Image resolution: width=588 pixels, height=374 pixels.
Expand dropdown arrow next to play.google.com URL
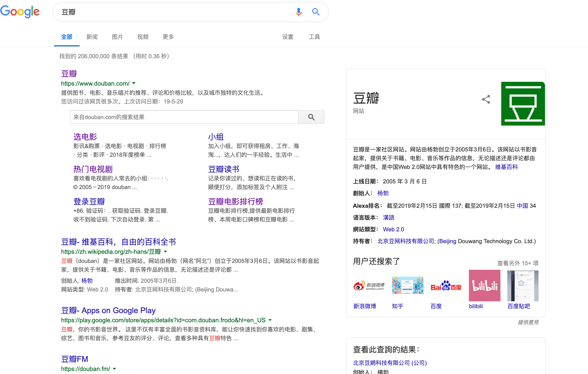[x=270, y=320]
